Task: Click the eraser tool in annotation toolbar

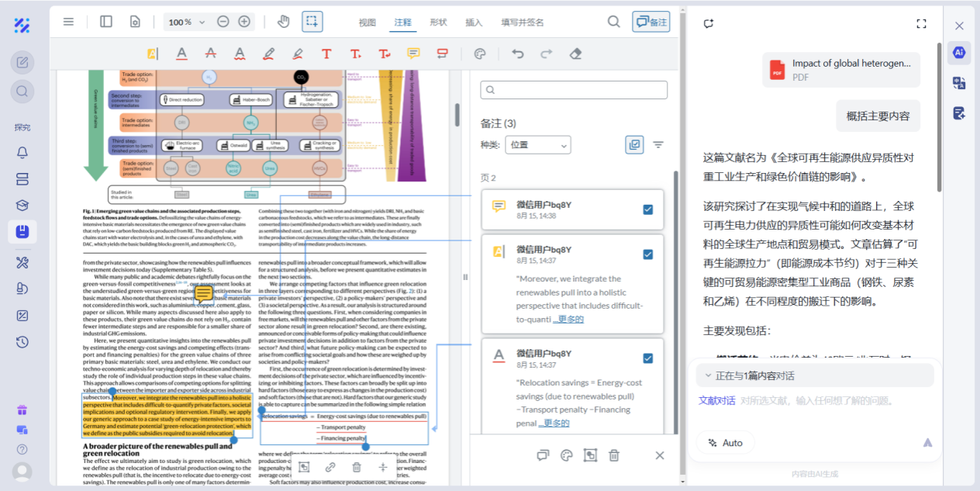Action: 575,54
